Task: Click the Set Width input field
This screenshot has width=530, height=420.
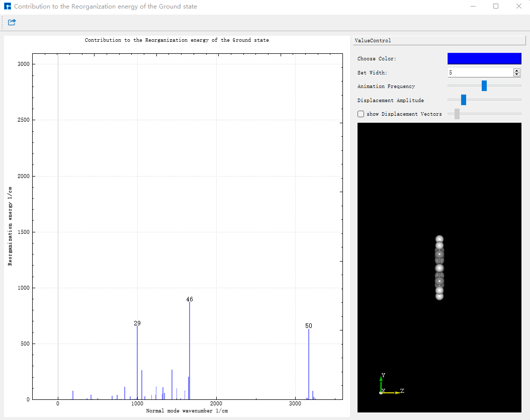Action: [x=480, y=72]
